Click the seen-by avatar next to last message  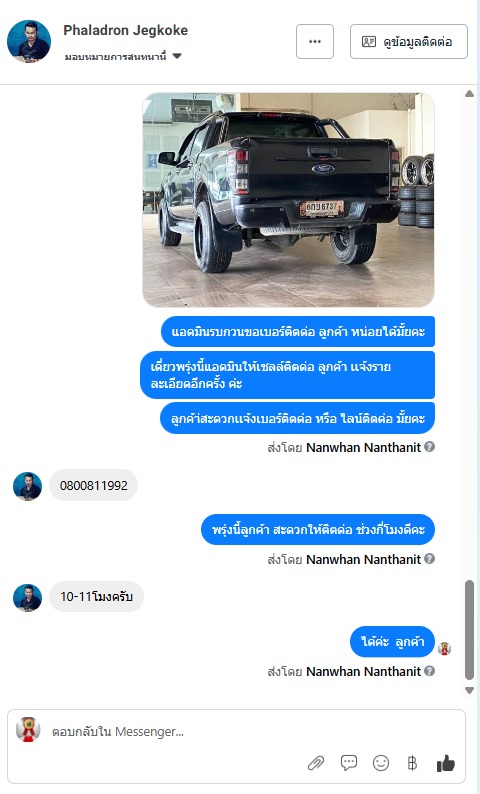point(445,648)
